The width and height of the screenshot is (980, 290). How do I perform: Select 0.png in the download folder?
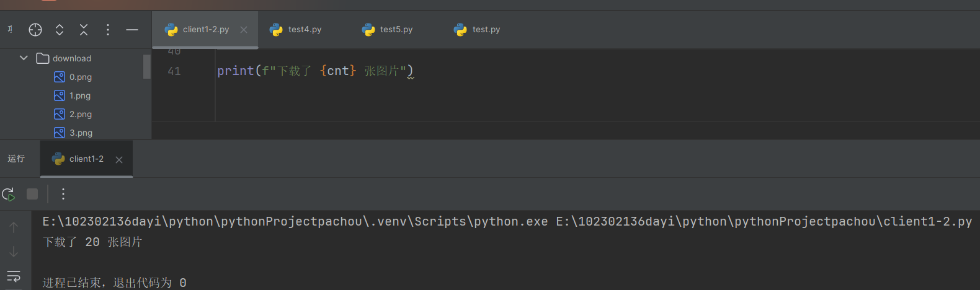pos(80,77)
